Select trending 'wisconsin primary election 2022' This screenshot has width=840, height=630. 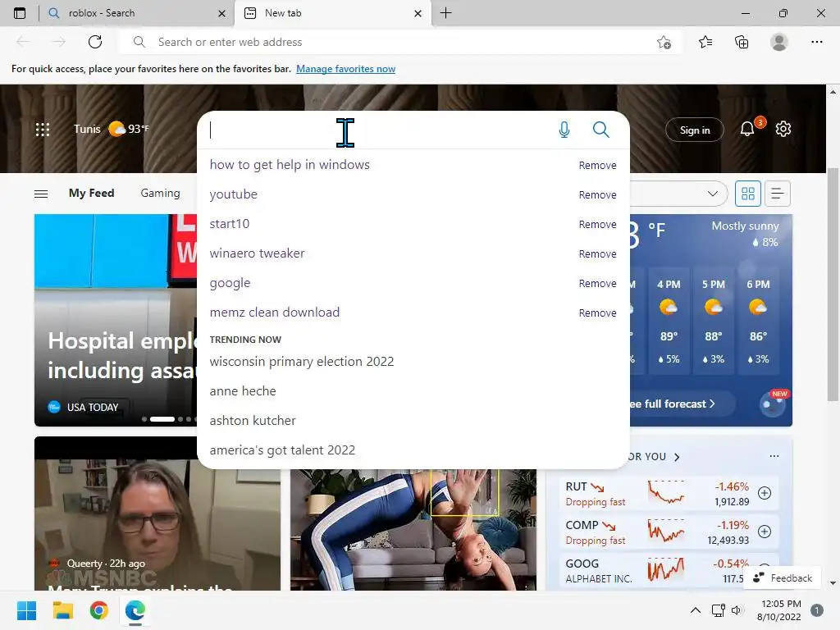click(302, 362)
